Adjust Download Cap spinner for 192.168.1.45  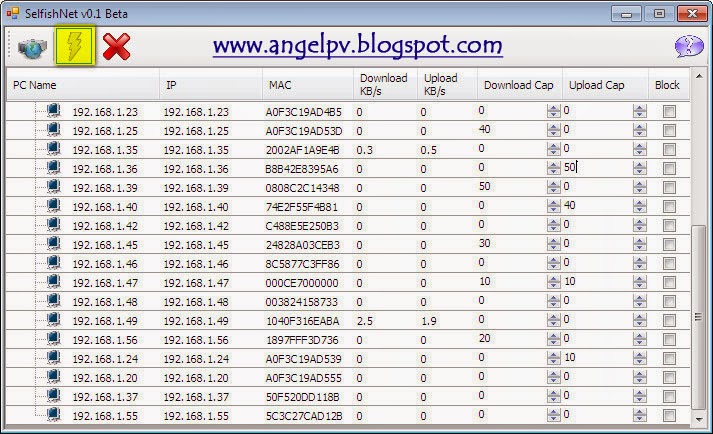pyautogui.click(x=553, y=244)
